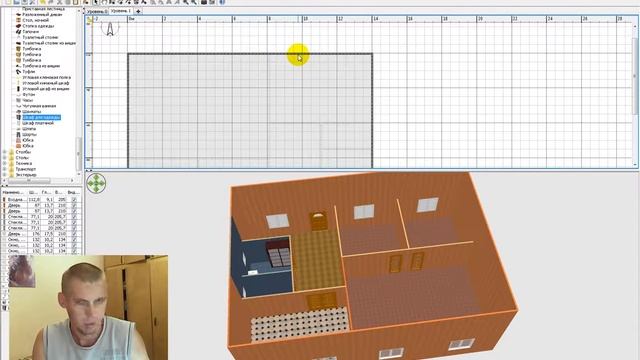Click the Тапочки item icon

(x=18, y=31)
